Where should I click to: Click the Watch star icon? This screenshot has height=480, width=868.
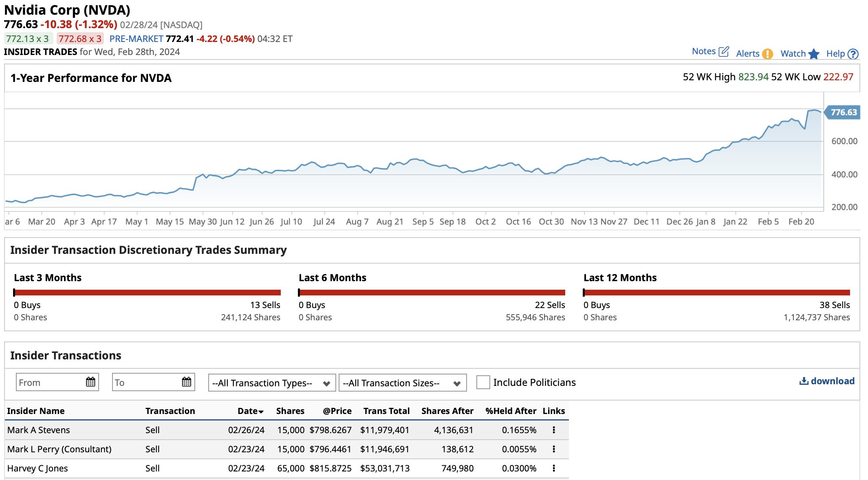(814, 54)
